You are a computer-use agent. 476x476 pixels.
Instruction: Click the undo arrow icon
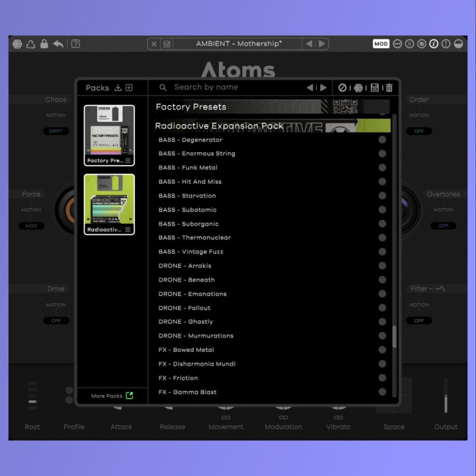pyautogui.click(x=58, y=44)
